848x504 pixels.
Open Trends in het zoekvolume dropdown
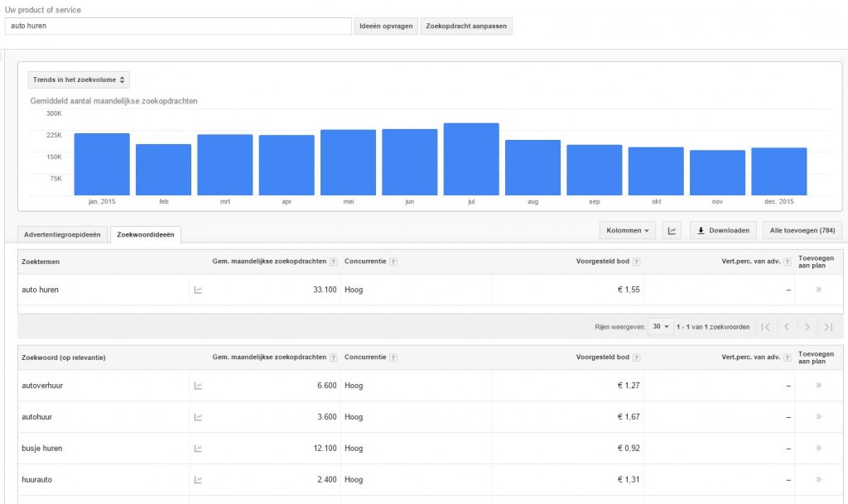(x=79, y=80)
